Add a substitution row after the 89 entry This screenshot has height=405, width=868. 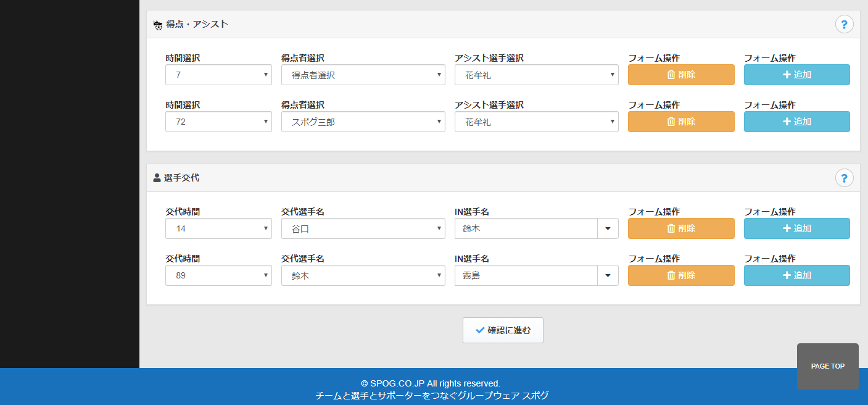click(x=796, y=275)
